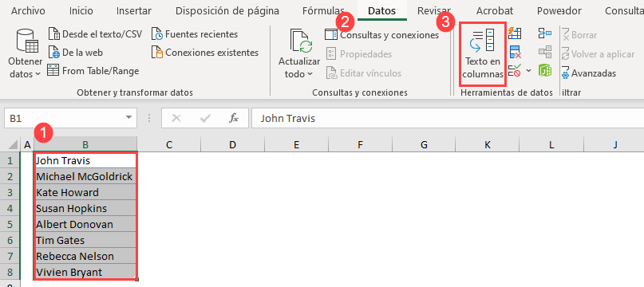
Task: Open Consultas y conexiones pane
Action: pos(382,35)
